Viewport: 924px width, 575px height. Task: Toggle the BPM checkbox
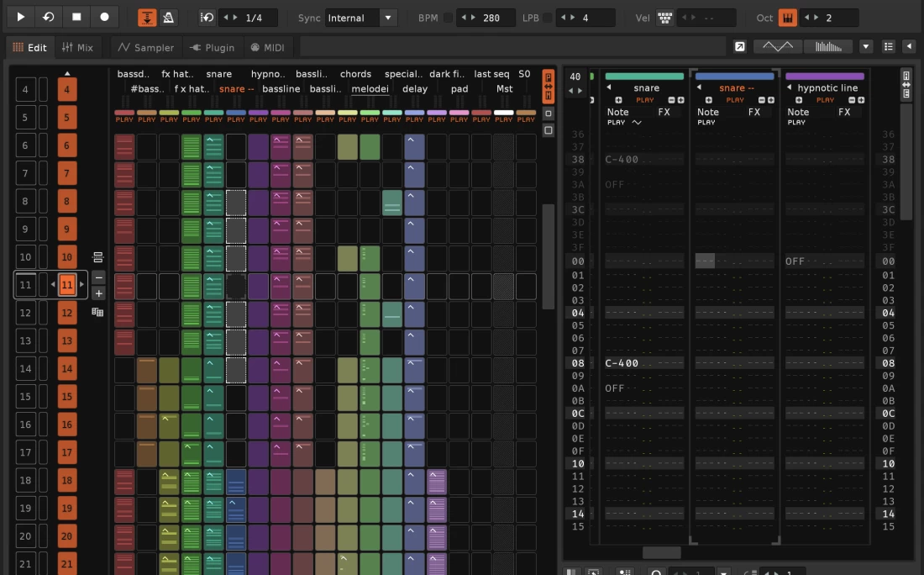coord(449,18)
